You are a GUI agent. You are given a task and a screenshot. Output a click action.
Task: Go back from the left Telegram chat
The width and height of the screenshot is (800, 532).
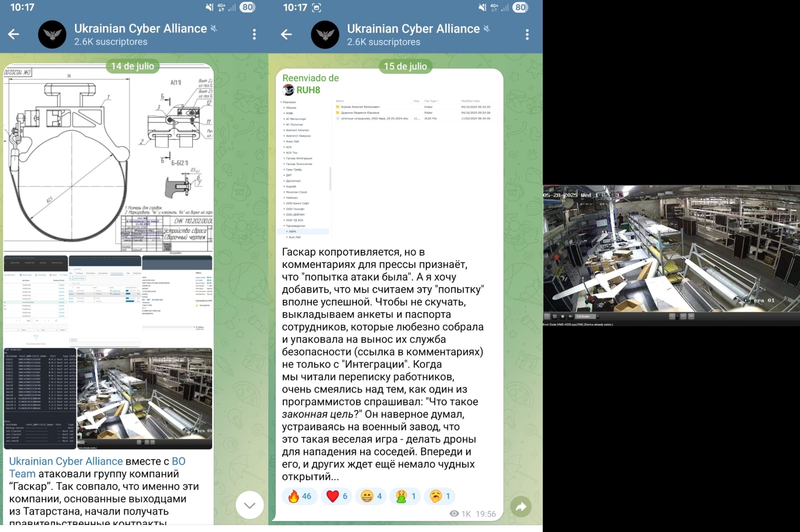coord(14,34)
